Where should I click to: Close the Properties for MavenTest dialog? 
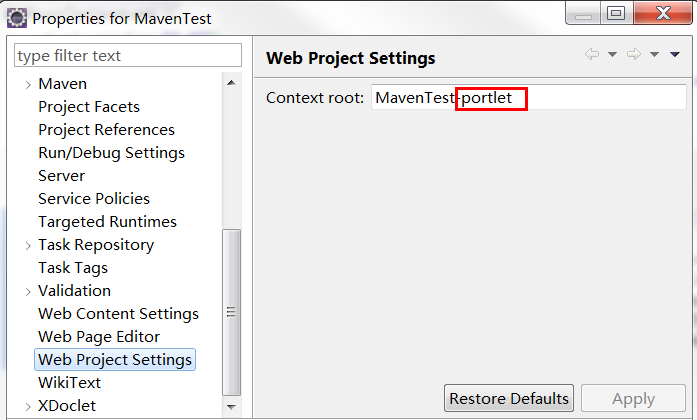pos(662,13)
